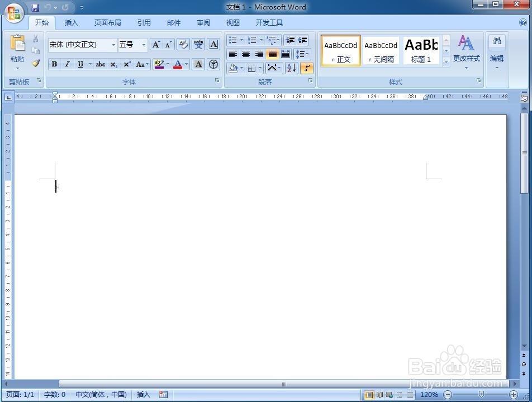Open the 视图 tab
The image size is (532, 402).
232,23
